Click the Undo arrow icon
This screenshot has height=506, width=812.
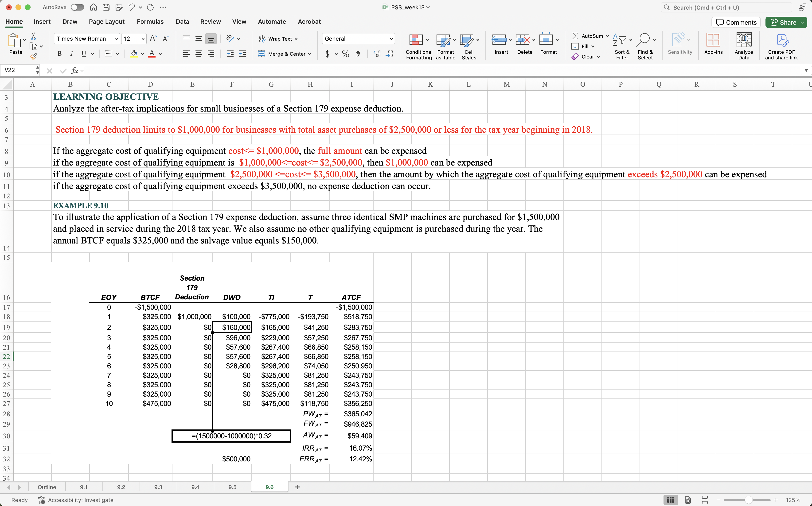(x=131, y=7)
